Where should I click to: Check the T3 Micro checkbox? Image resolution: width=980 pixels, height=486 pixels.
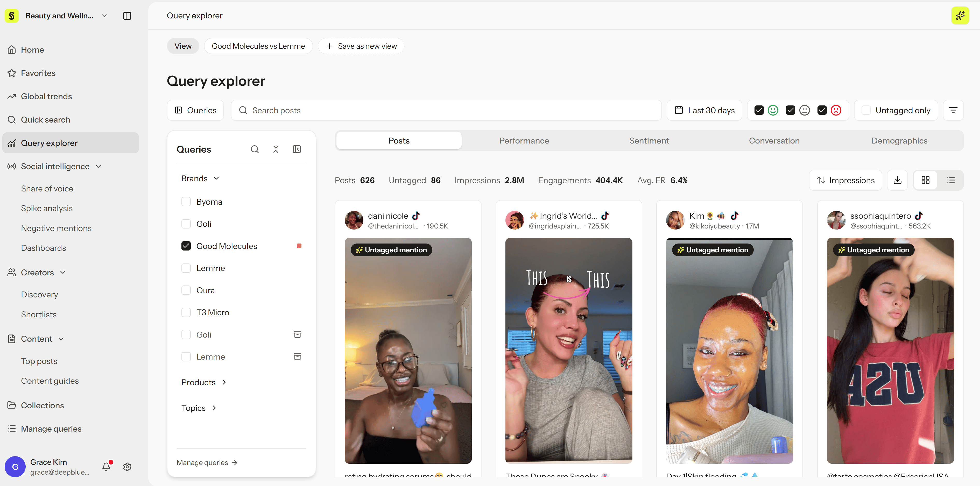click(186, 313)
